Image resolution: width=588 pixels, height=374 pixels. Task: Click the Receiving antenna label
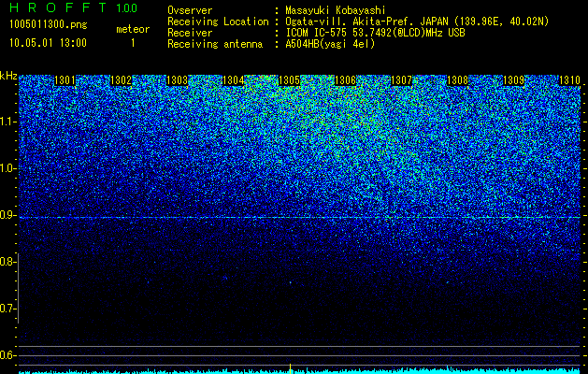pos(215,44)
